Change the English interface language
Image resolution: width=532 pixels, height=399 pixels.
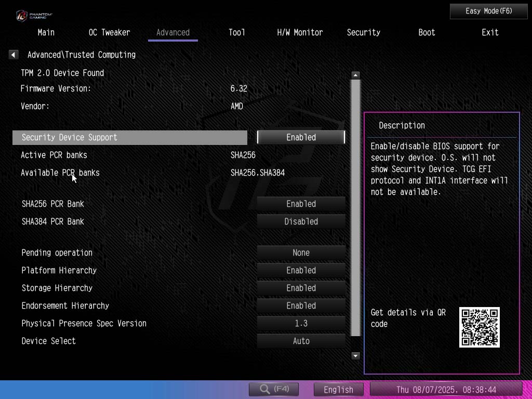click(338, 389)
